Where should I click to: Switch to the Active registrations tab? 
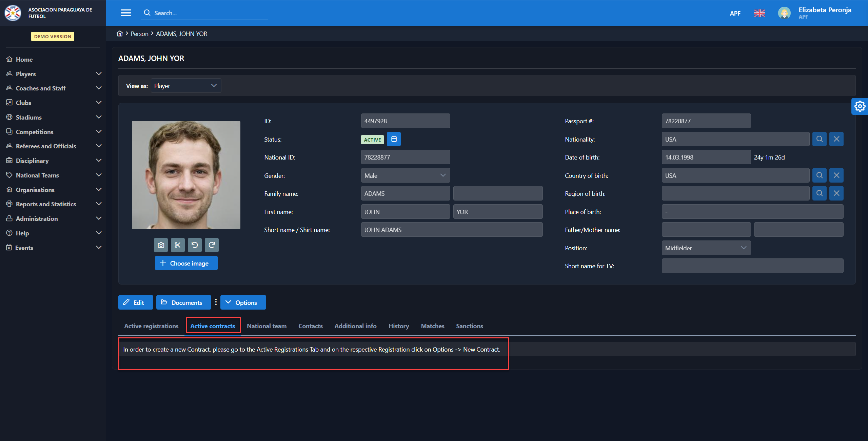point(151,326)
